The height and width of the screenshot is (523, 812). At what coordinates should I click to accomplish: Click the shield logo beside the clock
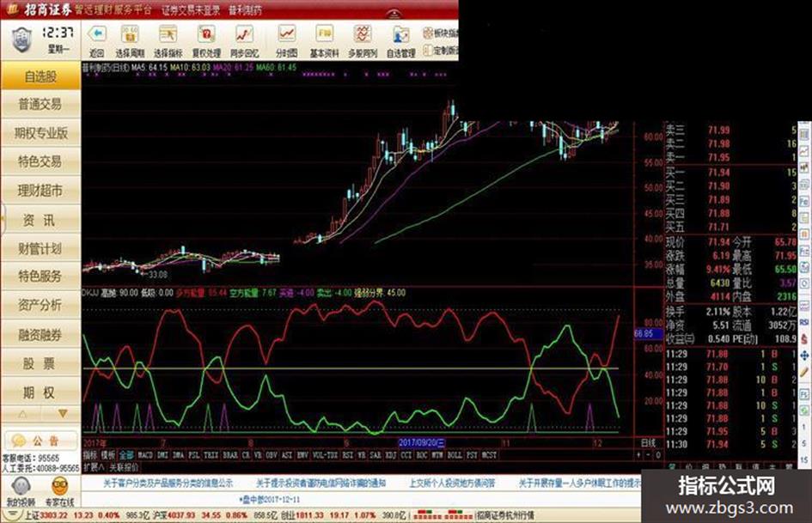(x=21, y=40)
